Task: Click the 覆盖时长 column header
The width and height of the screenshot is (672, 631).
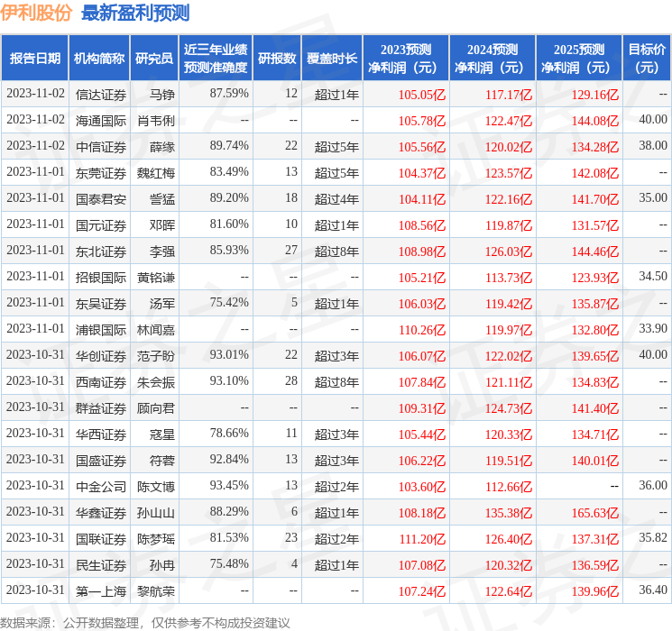Action: (332, 58)
